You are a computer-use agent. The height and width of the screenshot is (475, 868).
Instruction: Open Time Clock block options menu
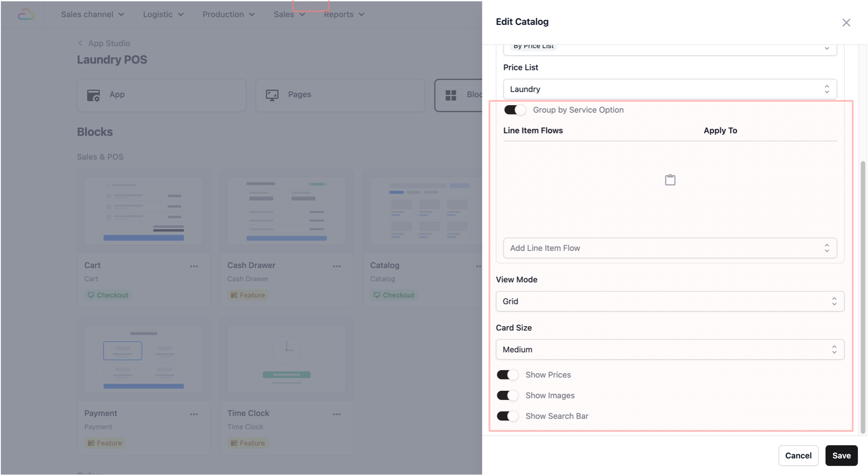pyautogui.click(x=337, y=414)
